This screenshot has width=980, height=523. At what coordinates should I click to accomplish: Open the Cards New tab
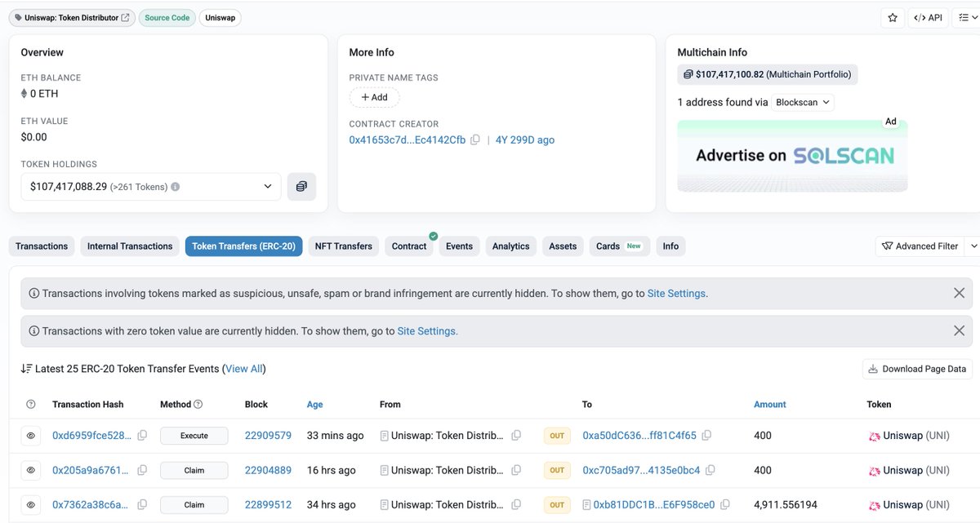pyautogui.click(x=619, y=246)
